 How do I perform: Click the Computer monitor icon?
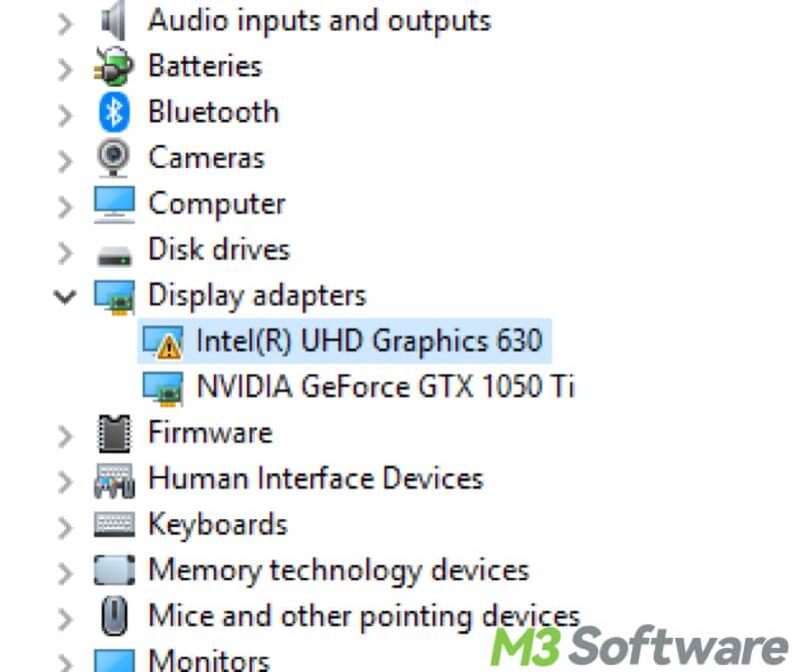[114, 205]
